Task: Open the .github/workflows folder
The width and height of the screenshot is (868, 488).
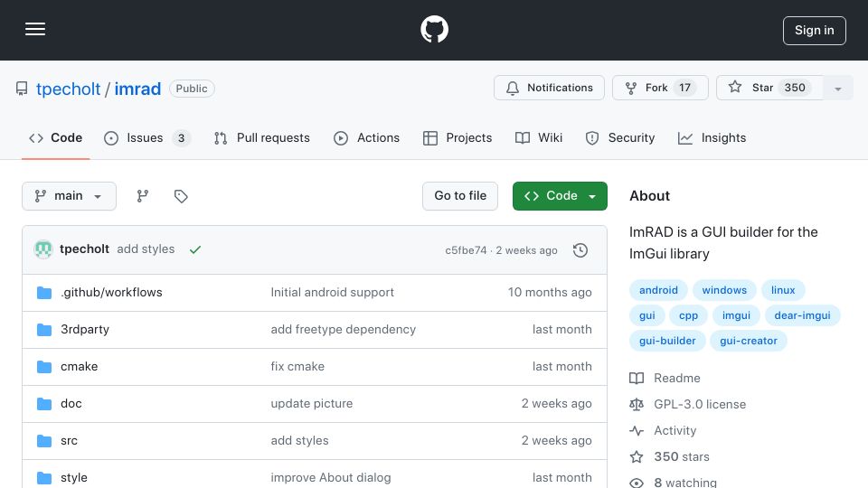Action: pos(111,292)
